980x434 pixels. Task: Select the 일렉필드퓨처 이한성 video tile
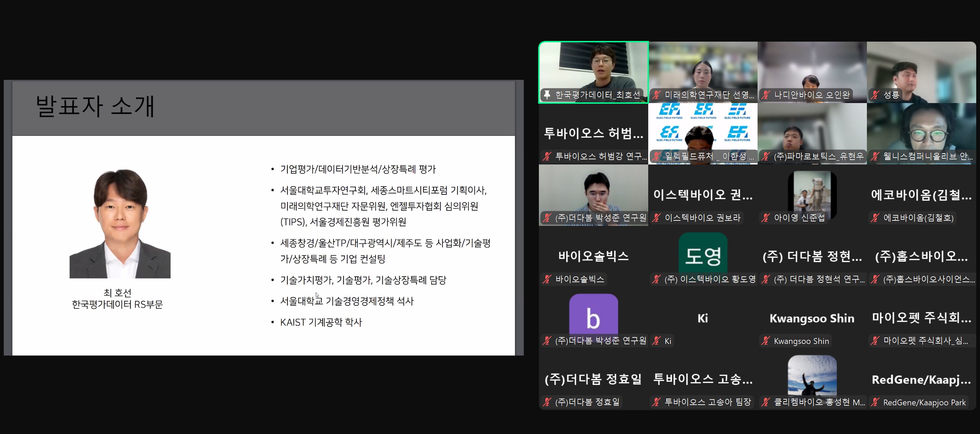pos(703,134)
